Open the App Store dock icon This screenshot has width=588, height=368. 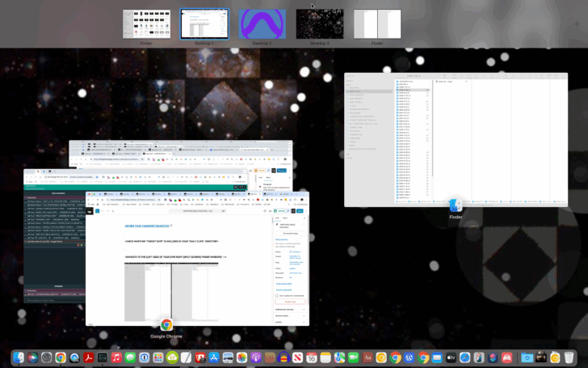coord(214,357)
